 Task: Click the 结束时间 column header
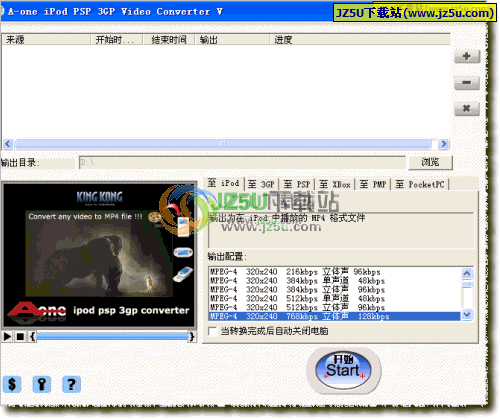tap(169, 40)
